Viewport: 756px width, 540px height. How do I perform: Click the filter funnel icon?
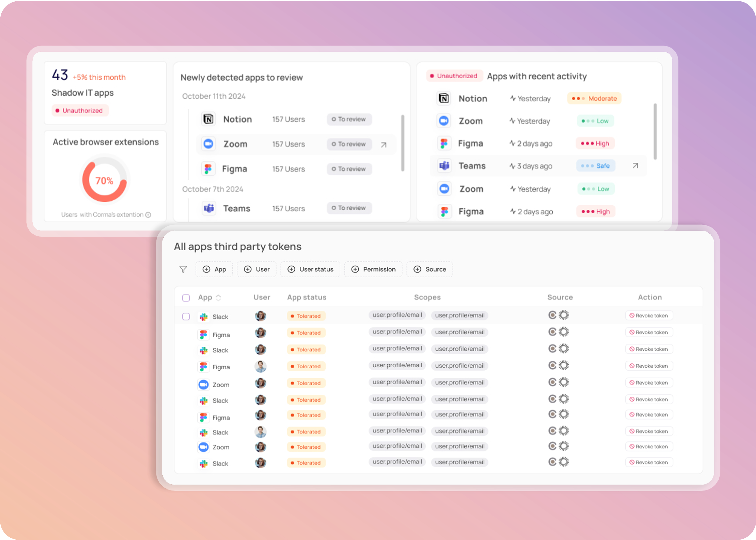coord(183,269)
